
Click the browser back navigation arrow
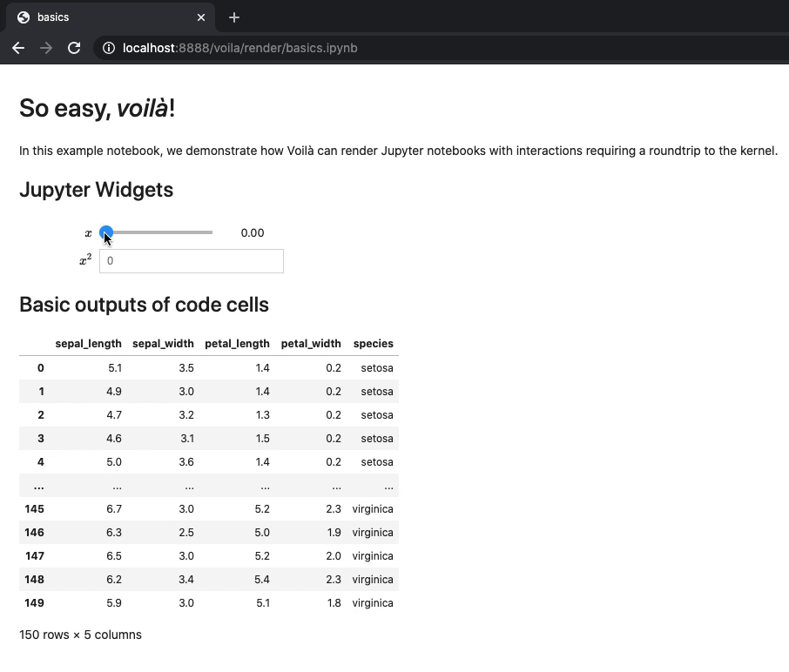click(x=17, y=48)
